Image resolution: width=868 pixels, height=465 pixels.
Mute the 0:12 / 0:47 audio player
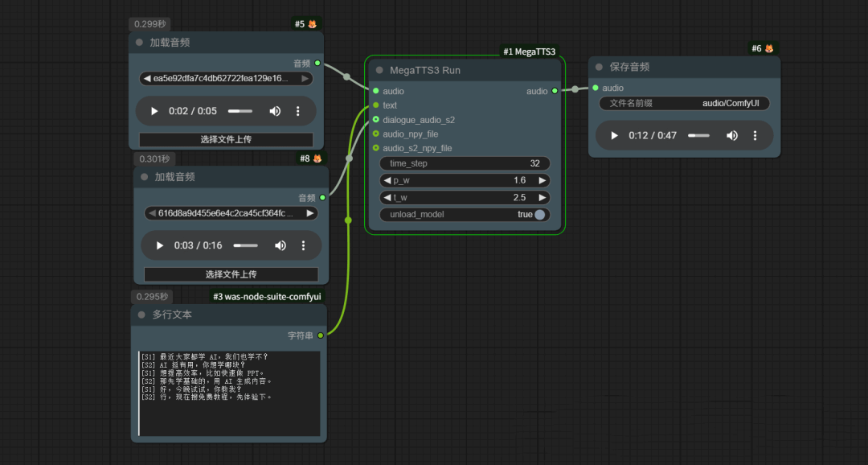tap(732, 135)
